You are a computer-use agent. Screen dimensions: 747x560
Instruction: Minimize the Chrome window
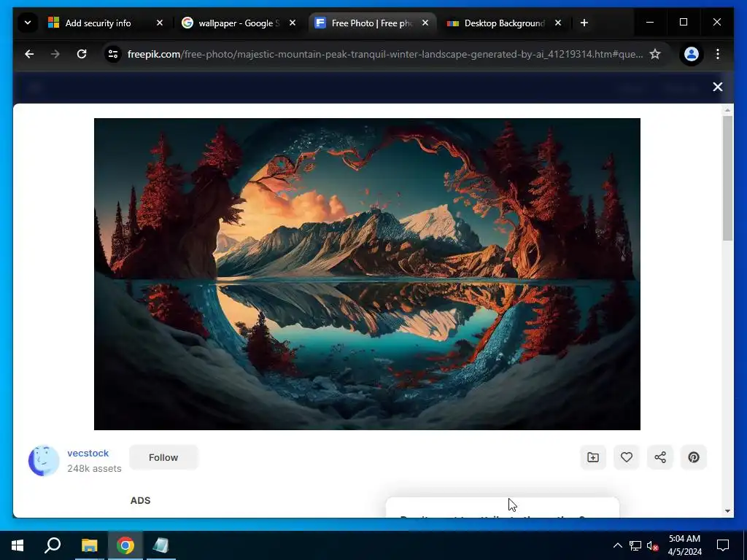650,23
